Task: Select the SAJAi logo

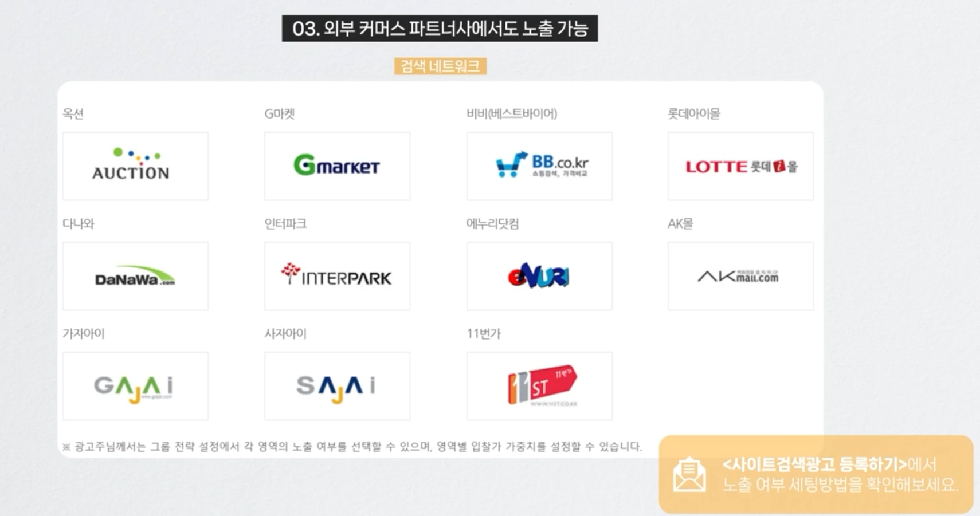Action: pos(336,385)
